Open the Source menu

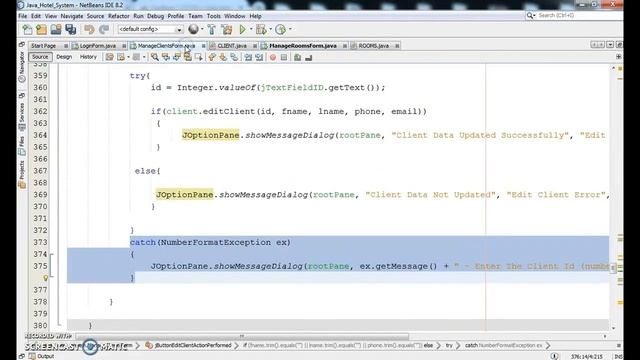point(96,16)
